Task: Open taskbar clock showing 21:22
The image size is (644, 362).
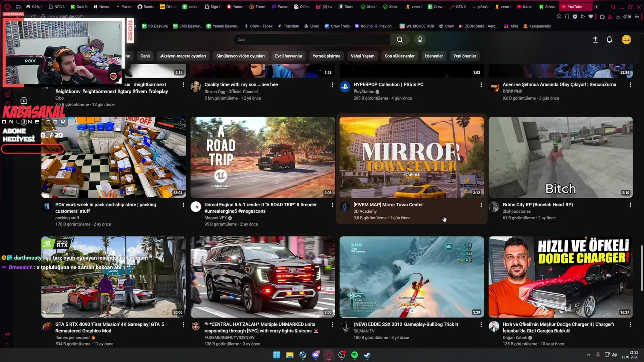Action: tap(630, 355)
